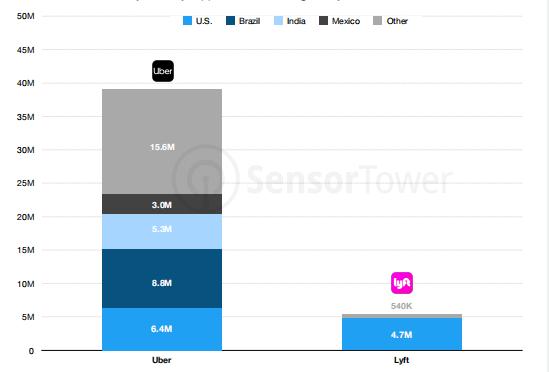Screen dimensions: 549x372
Task: Select Uber's 3.0M Mexico bar segment
Action: point(162,204)
